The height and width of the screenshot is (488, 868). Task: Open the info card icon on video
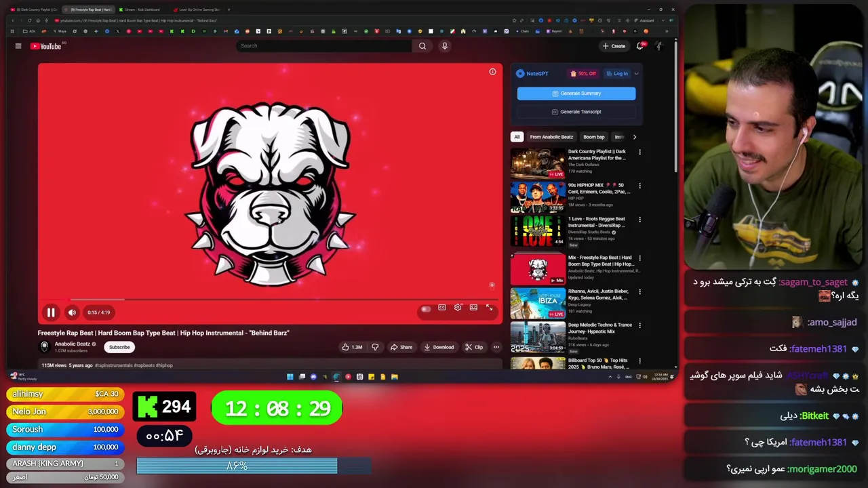(492, 72)
